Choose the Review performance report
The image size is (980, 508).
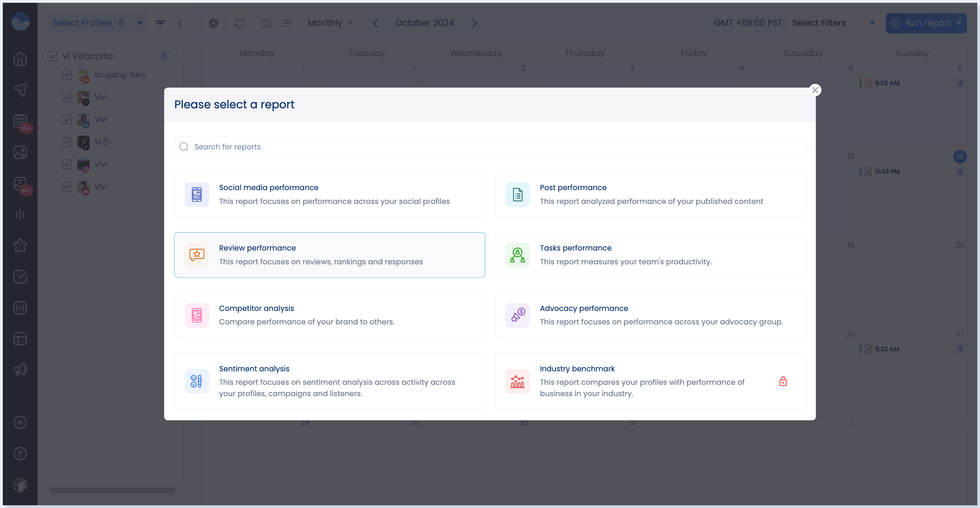pyautogui.click(x=329, y=255)
